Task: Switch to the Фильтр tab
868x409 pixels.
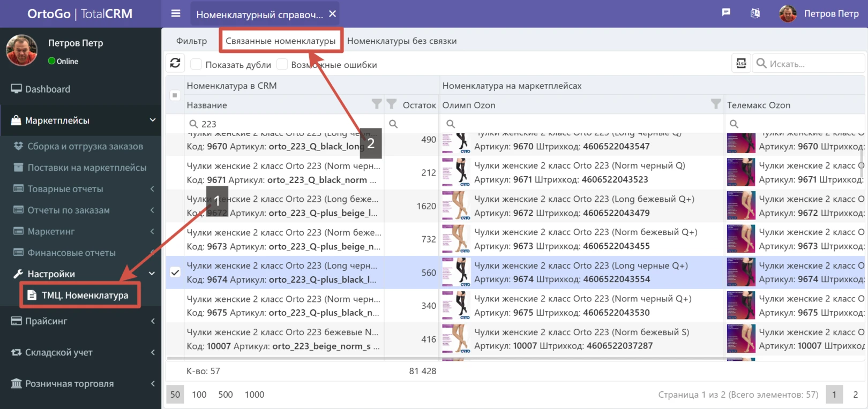Action: coord(191,41)
